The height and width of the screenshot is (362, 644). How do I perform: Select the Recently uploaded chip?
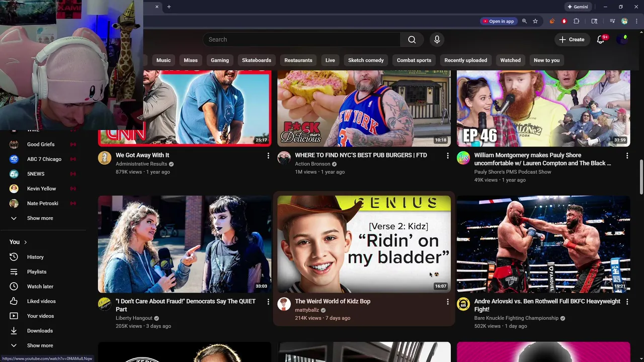click(x=466, y=60)
